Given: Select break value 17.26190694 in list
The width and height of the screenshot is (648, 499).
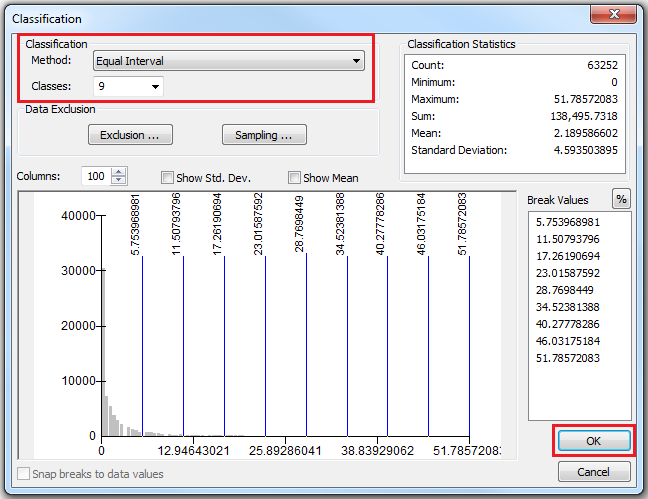Looking at the screenshot, I should [567, 256].
